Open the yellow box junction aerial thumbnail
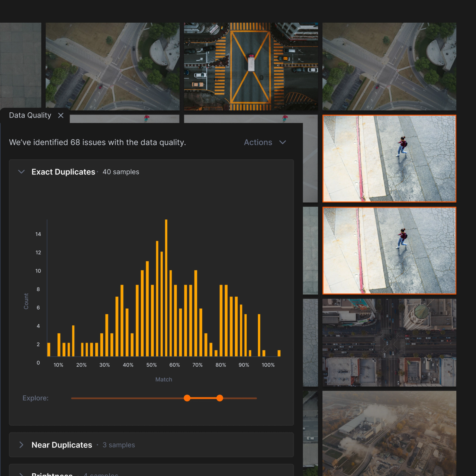 click(251, 67)
